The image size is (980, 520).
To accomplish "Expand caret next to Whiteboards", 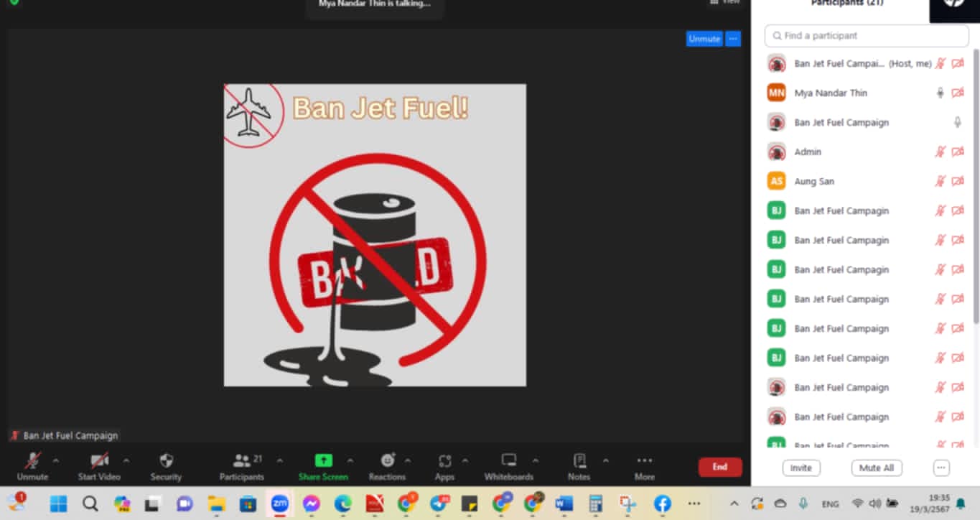I will tap(535, 460).
